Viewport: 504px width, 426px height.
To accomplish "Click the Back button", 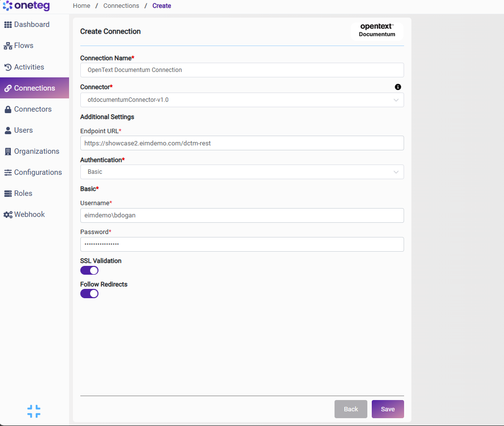I will [x=351, y=409].
